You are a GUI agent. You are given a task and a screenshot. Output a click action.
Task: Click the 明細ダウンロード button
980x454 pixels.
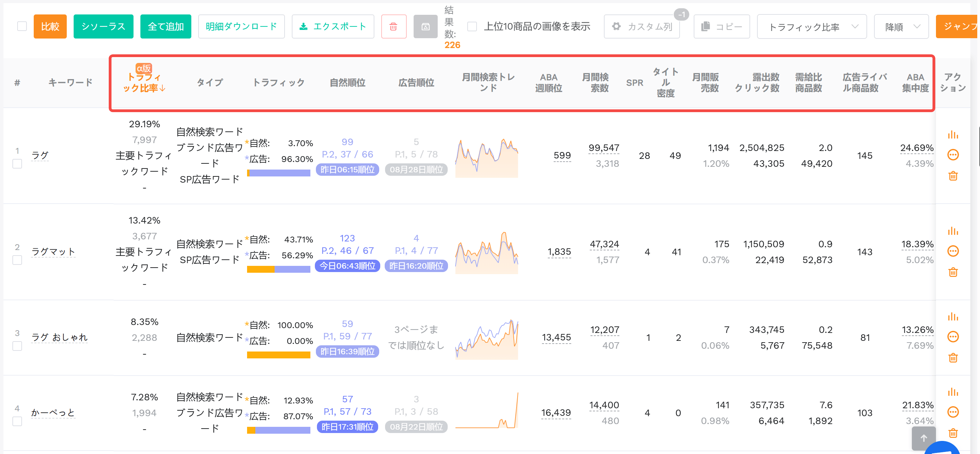[241, 26]
